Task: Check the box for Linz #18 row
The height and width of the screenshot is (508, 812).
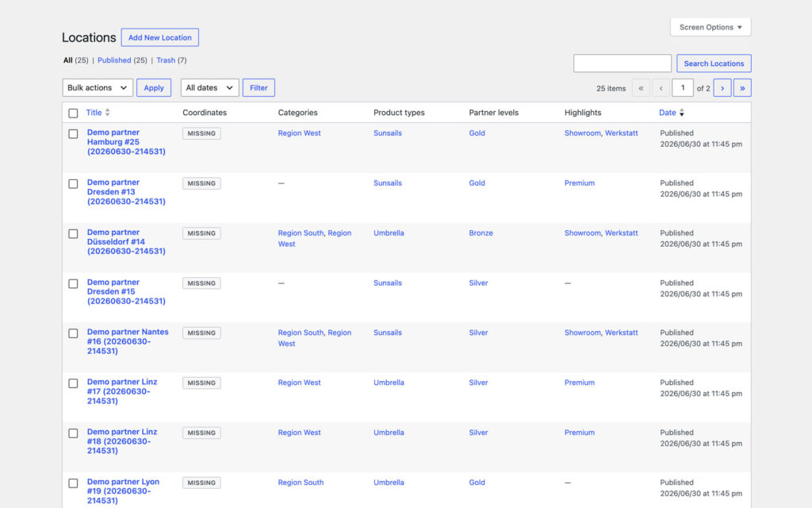Action: pos(73,433)
